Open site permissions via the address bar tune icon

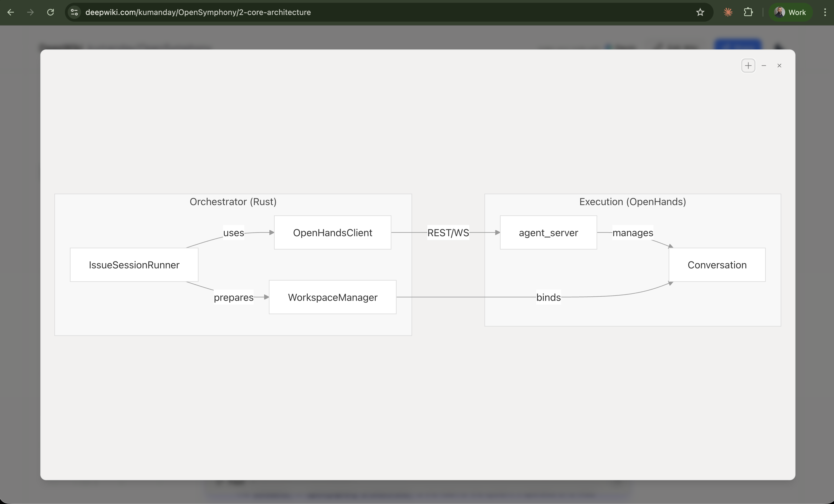74,12
